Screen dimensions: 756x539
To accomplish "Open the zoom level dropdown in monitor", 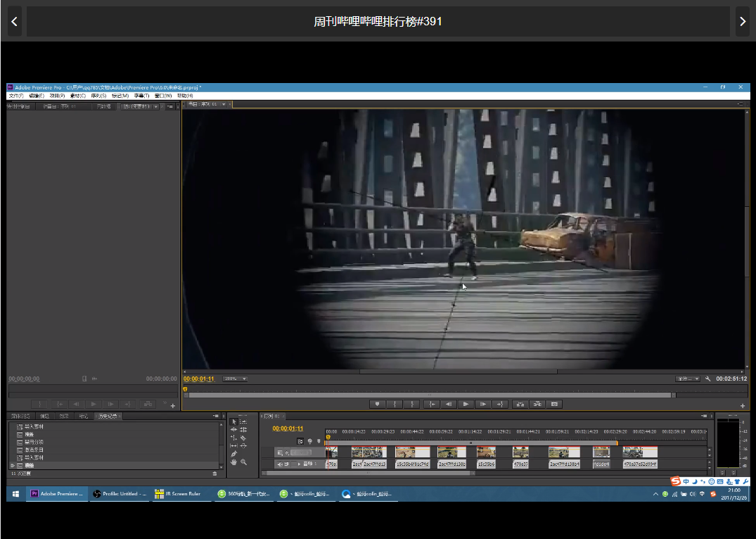I will 235,379.
